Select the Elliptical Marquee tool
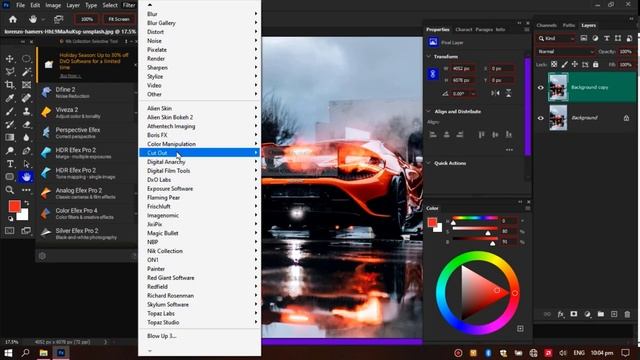This screenshot has width=640, height=360. [x=26, y=59]
